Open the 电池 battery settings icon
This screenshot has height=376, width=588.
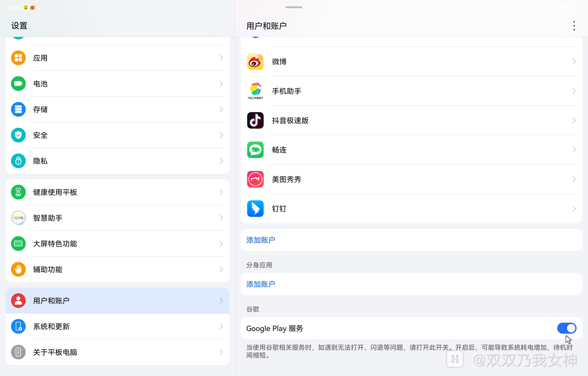click(18, 84)
